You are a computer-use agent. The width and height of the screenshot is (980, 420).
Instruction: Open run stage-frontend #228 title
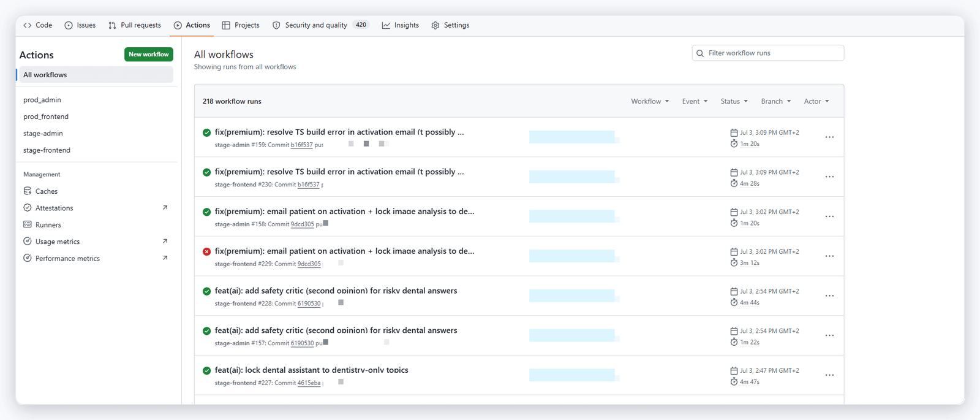point(336,291)
